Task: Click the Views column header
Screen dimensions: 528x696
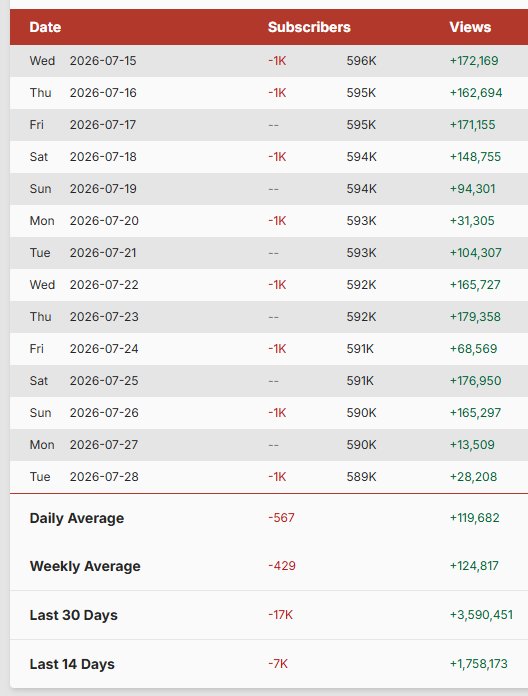Action: click(470, 27)
